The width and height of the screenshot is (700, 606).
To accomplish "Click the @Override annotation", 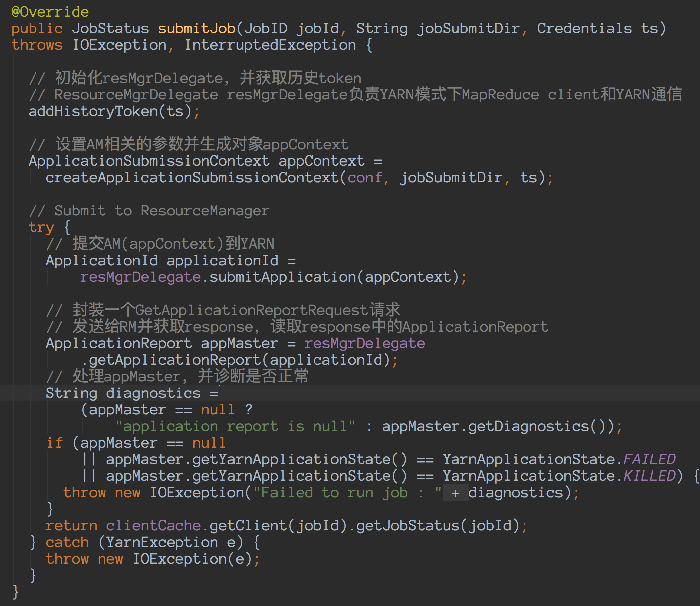I will pyautogui.click(x=50, y=12).
